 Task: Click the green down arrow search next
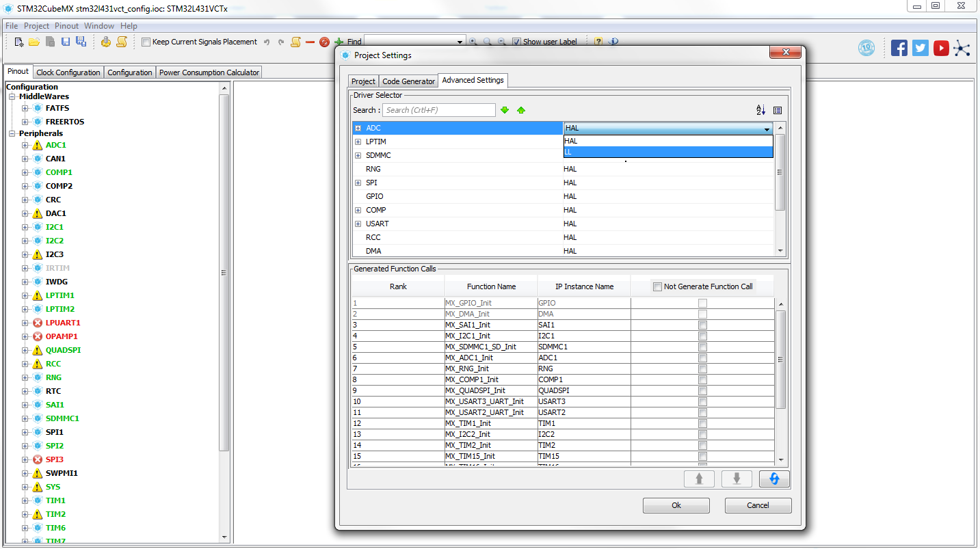click(x=505, y=110)
